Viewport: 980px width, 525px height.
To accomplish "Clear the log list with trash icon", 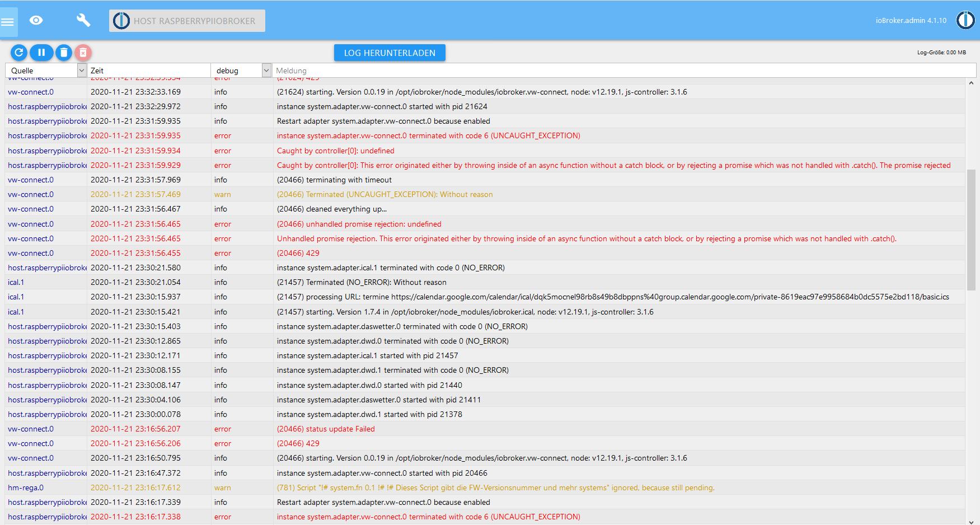I will [64, 53].
